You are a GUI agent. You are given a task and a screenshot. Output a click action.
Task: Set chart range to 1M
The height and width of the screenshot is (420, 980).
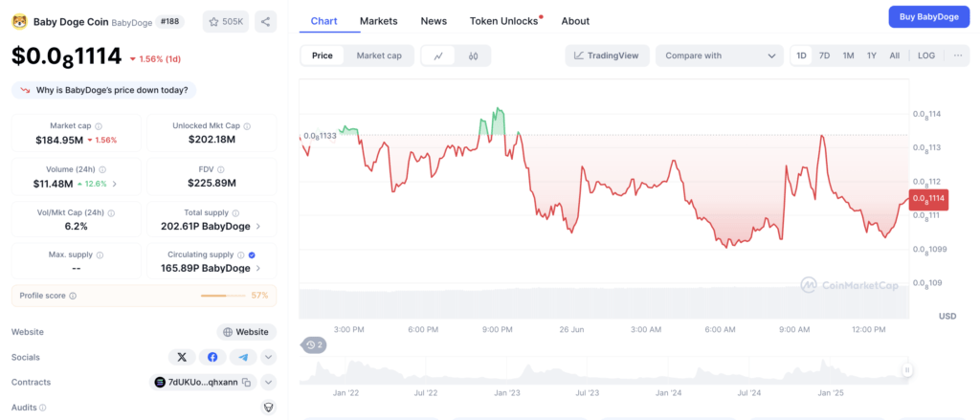pyautogui.click(x=848, y=55)
